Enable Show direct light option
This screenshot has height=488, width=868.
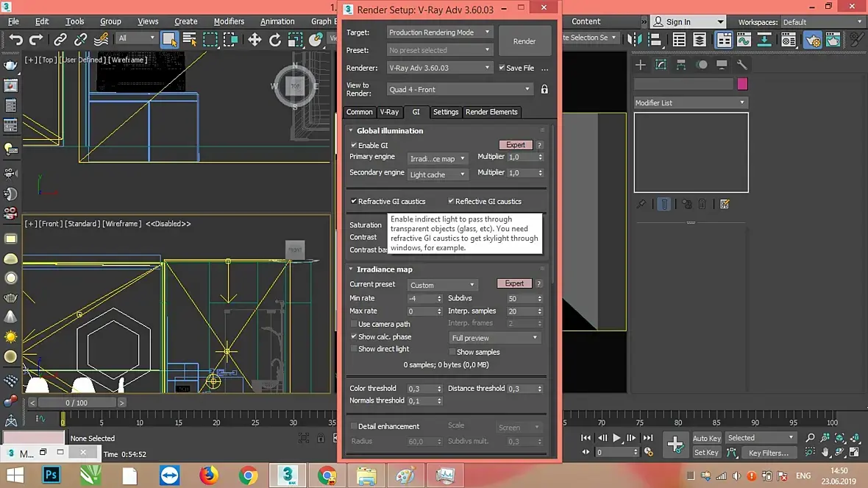[353, 349]
